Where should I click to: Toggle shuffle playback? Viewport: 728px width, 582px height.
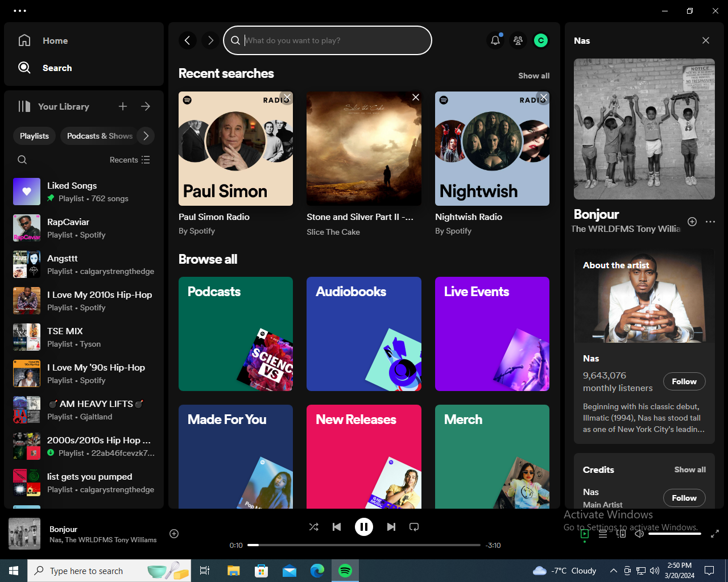(x=314, y=527)
